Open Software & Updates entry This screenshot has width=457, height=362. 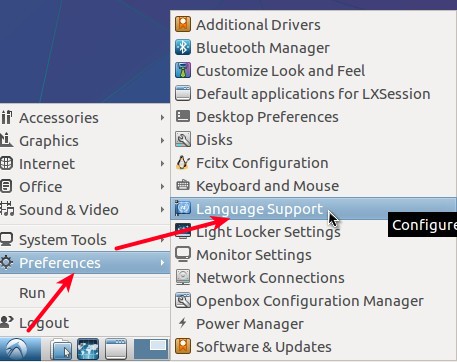313,347
